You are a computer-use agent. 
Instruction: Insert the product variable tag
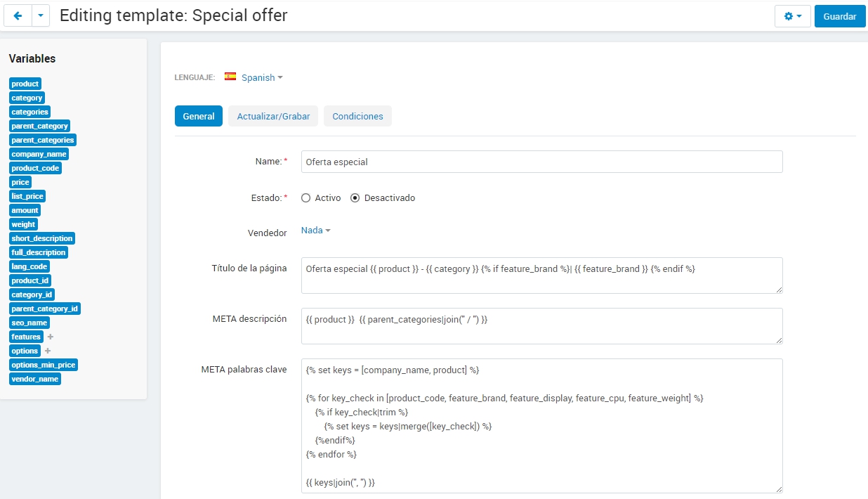tap(25, 84)
